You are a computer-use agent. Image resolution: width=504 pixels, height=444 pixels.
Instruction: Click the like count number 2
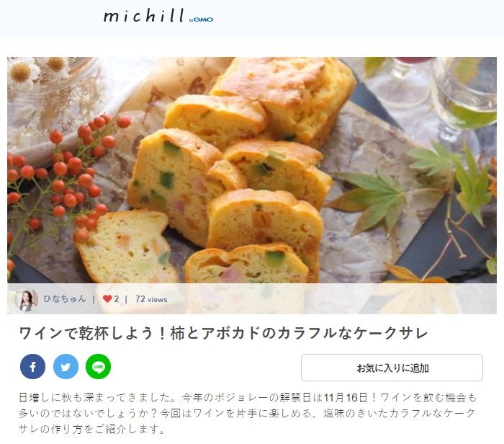117,299
